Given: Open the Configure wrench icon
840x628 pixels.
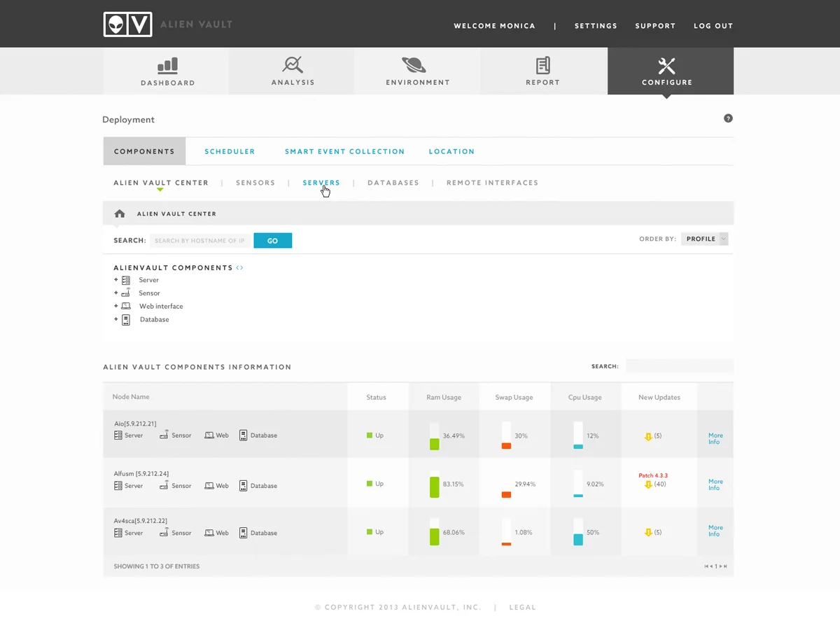Looking at the screenshot, I should (666, 66).
